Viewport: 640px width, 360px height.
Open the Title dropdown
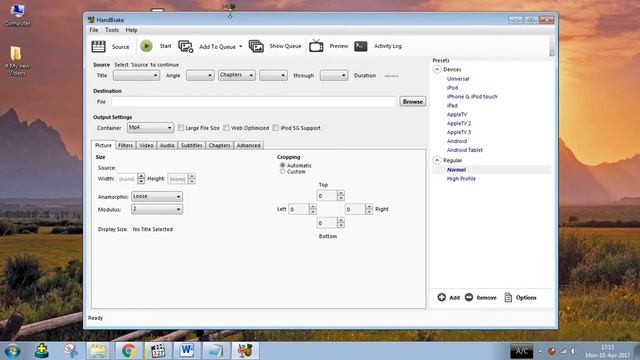[x=136, y=76]
